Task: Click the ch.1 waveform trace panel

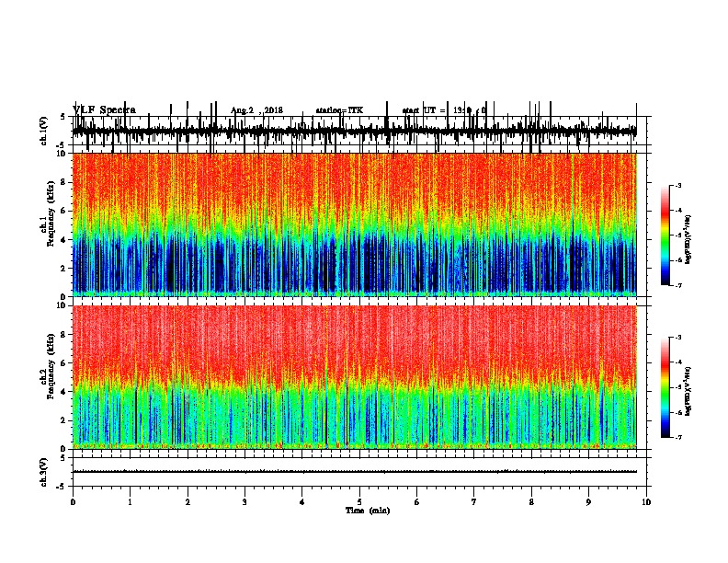Action: (358, 131)
